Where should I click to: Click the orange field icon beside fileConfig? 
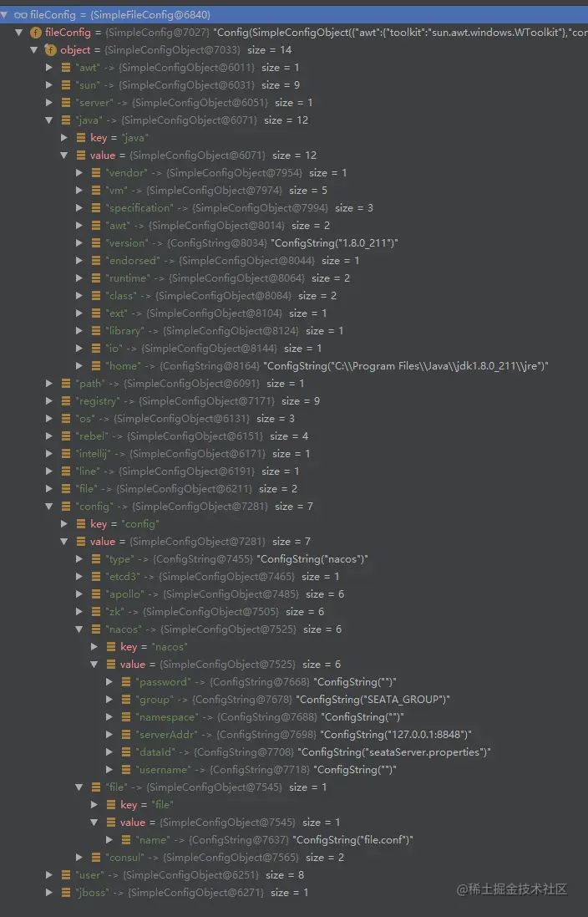(x=36, y=32)
